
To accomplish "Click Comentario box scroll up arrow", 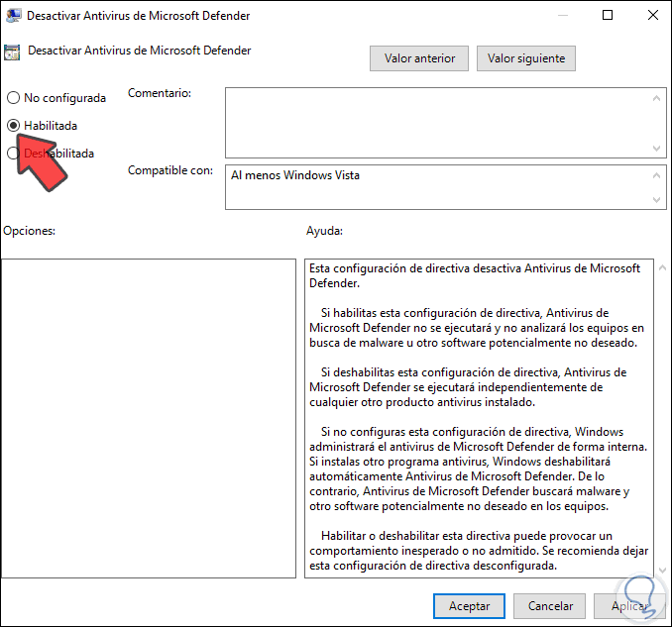I will [x=656, y=98].
